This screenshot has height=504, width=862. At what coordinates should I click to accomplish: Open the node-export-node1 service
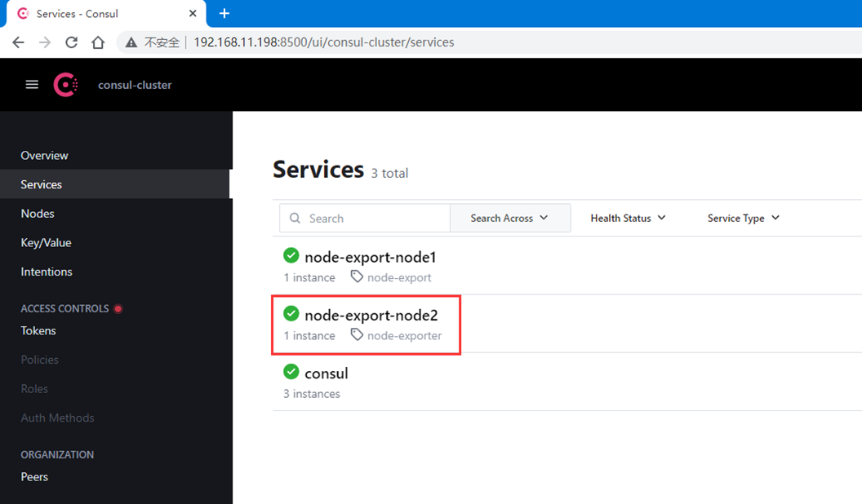371,257
